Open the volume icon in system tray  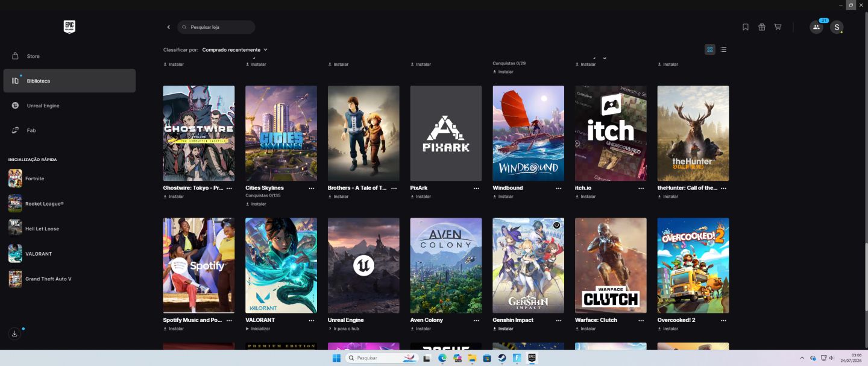pyautogui.click(x=832, y=358)
